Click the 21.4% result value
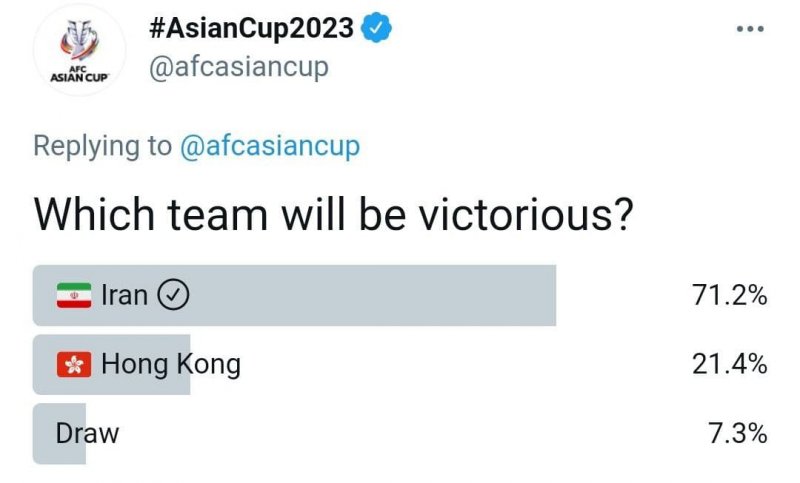Screen dimensions: 800x483 coord(729,365)
